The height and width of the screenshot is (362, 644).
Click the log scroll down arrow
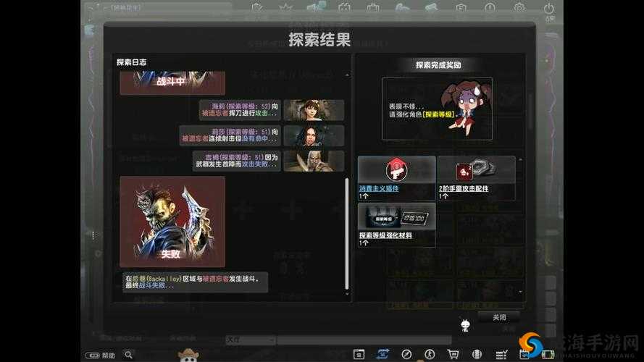point(347,294)
